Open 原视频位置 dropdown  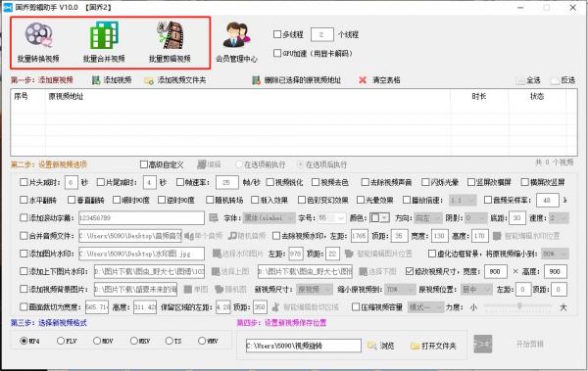click(x=476, y=290)
